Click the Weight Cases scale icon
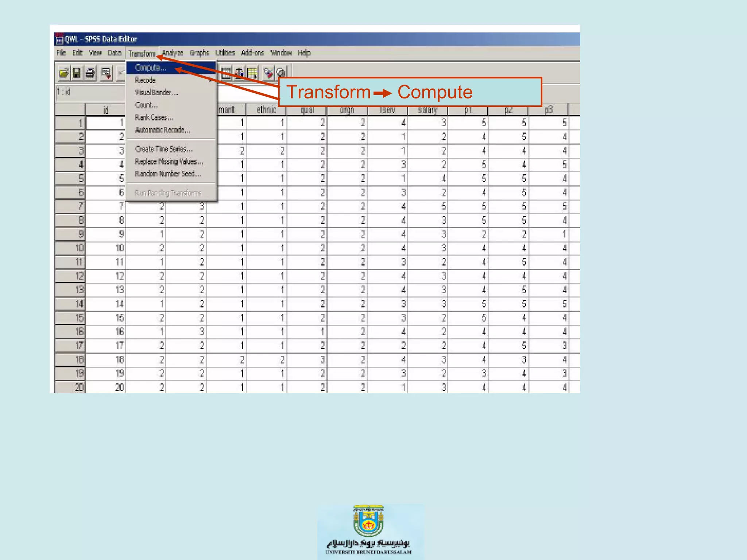747x560 pixels. coord(239,73)
